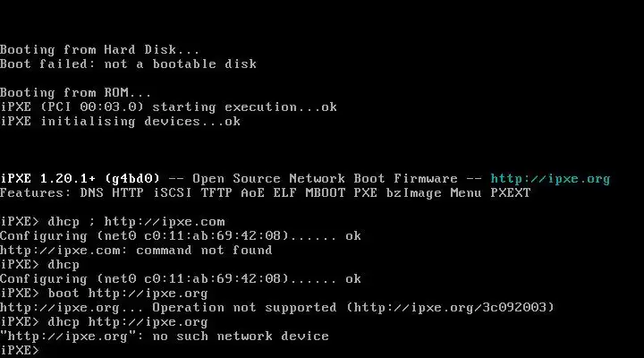Click the empty iPXE> prompt on the last line
This screenshot has width=644, height=358.
pyautogui.click(x=21, y=350)
